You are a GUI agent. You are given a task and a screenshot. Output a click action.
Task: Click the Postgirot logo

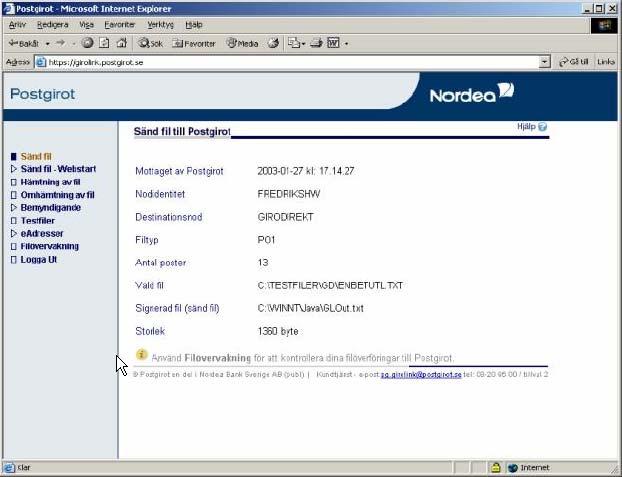coord(42,94)
